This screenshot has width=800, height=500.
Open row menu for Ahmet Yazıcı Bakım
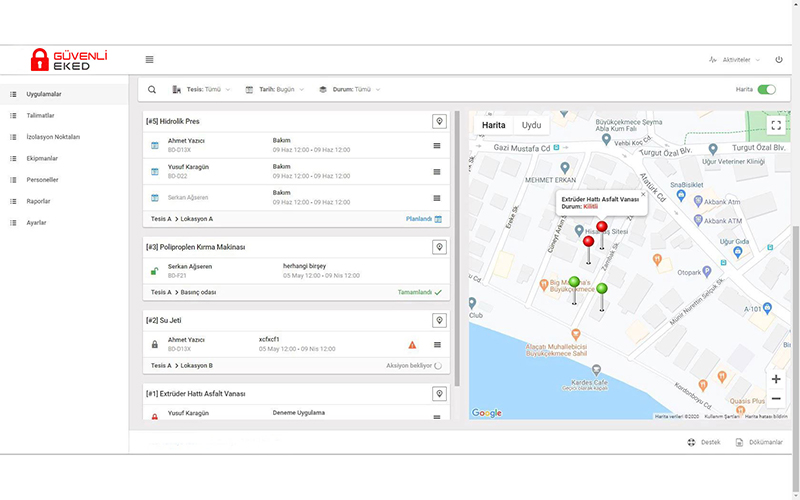436,146
